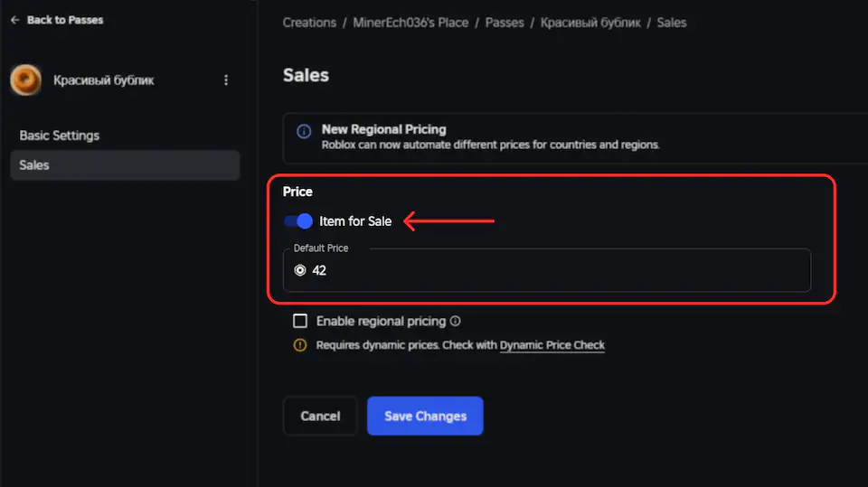Viewport: 868px width, 487px height.
Task: Click the back arrow icon beside Back to Passes
Action: click(14, 20)
